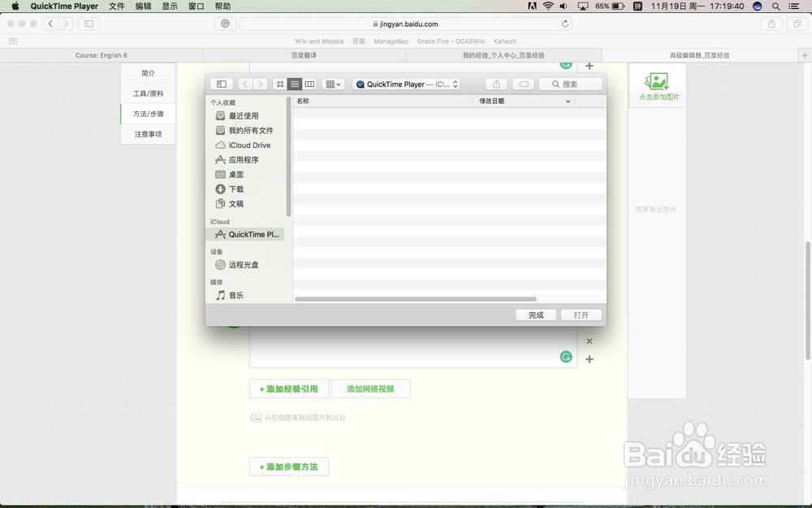
Task: Open the Share icon in the dialog toolbar
Action: click(495, 84)
